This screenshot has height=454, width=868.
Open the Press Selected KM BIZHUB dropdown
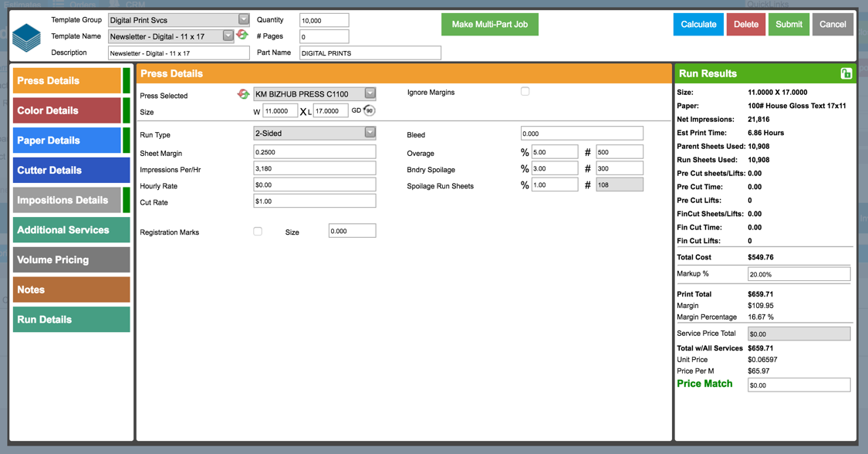[x=370, y=93]
